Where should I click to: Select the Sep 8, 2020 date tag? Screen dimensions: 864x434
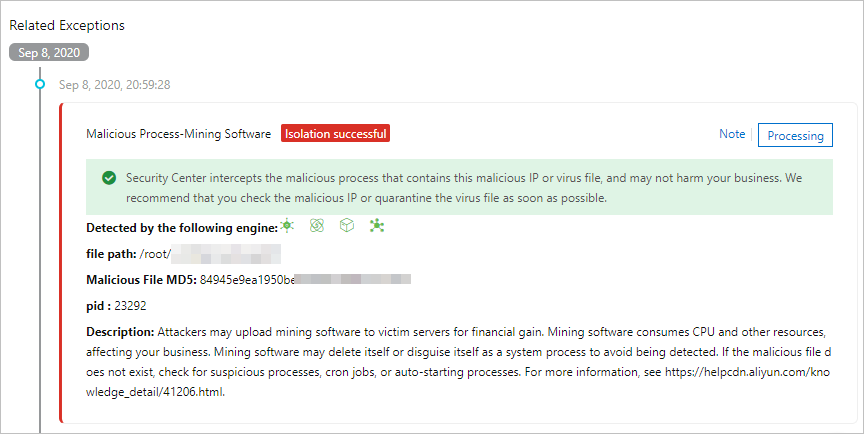49,53
